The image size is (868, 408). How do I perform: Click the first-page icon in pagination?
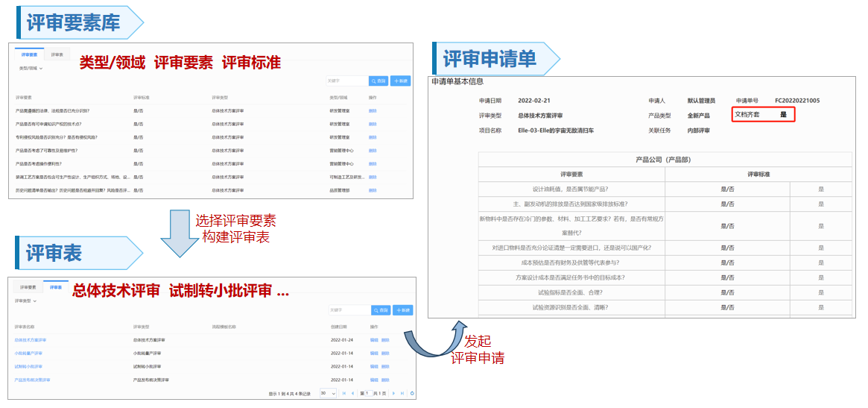(x=344, y=393)
